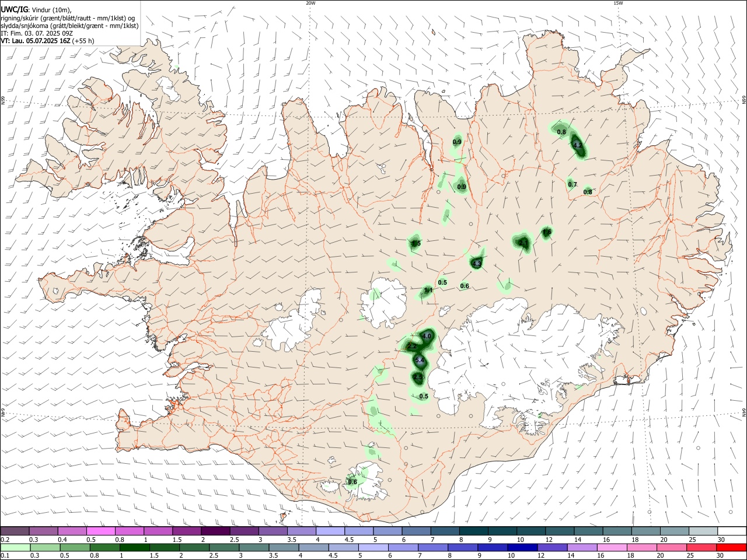The image size is (747, 560).
Task: Click the bright red 30 mm rain legend swatch
Action: (731, 547)
